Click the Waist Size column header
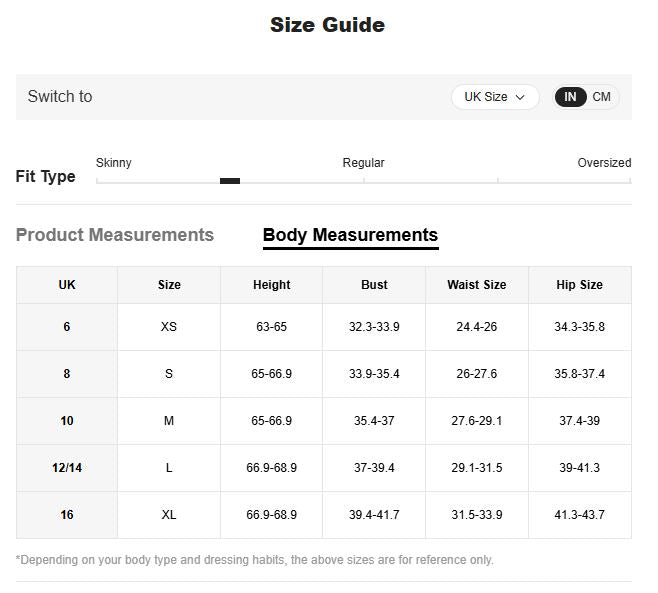Screen dimensions: 658x593 476,285
